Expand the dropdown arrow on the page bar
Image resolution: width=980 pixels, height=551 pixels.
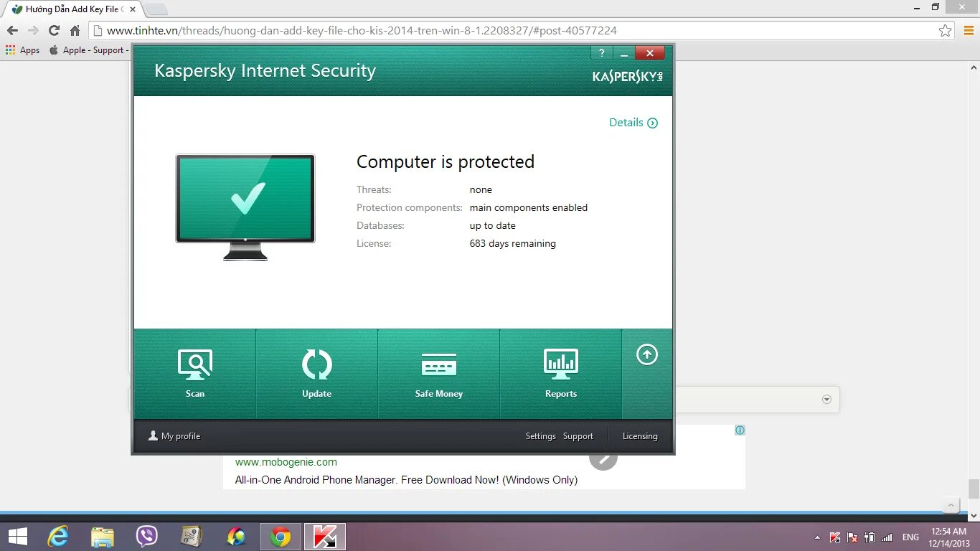point(826,400)
